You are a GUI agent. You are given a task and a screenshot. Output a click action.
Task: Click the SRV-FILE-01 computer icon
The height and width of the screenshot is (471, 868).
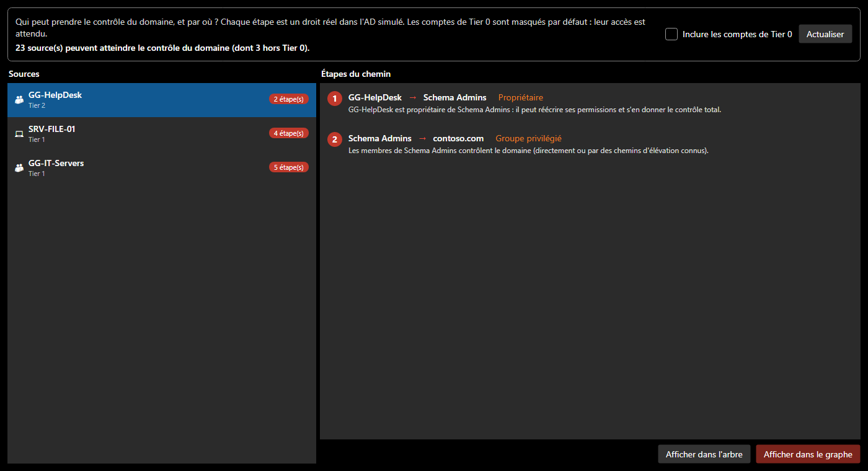click(x=19, y=134)
